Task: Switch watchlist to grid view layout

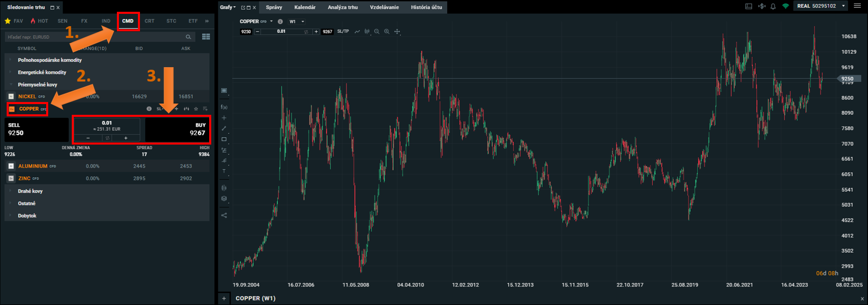Action: coord(206,37)
